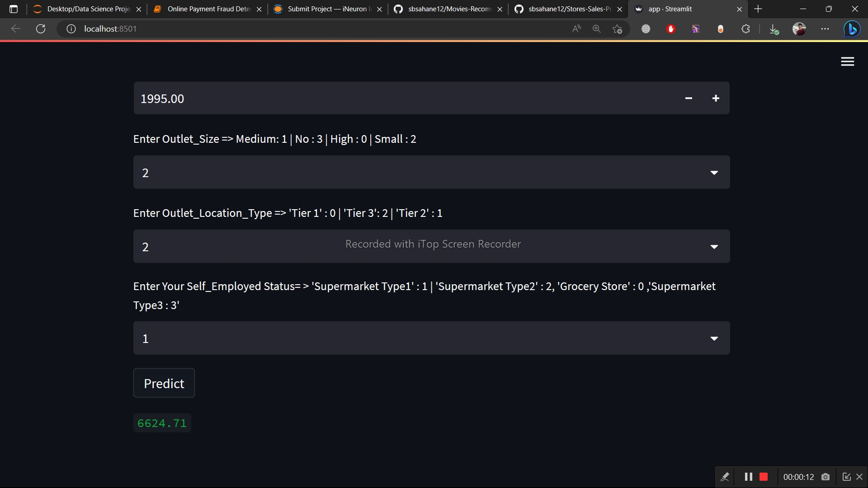
Task: Open the Supermarket type dropdown showing 1
Action: pos(431,338)
